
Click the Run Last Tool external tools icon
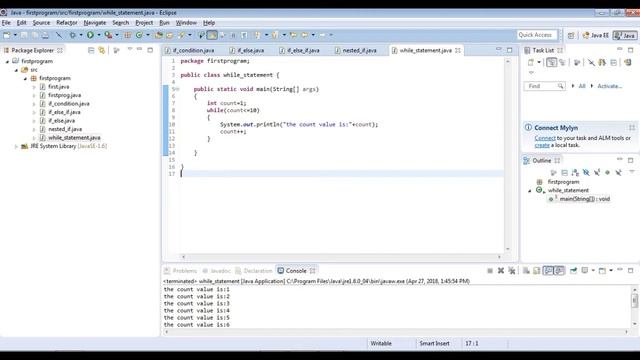coord(108,35)
